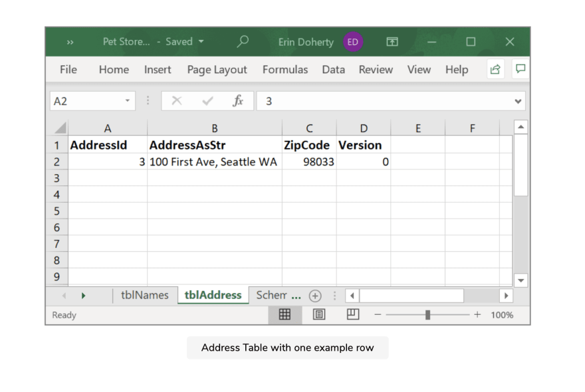Expand the Name Box dropdown arrow
Viewport: 585px width, 392px height.
coord(128,101)
